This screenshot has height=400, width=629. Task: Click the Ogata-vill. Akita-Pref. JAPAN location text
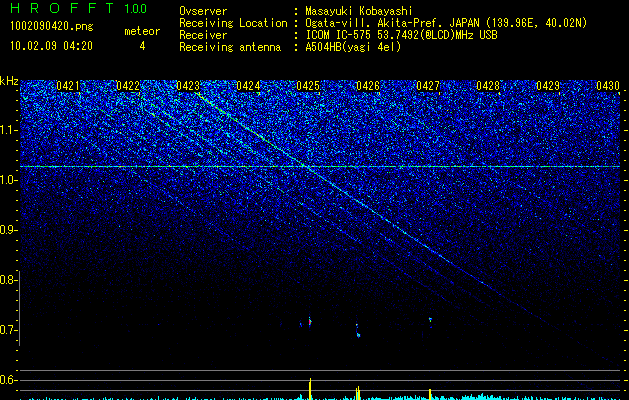[x=446, y=23]
